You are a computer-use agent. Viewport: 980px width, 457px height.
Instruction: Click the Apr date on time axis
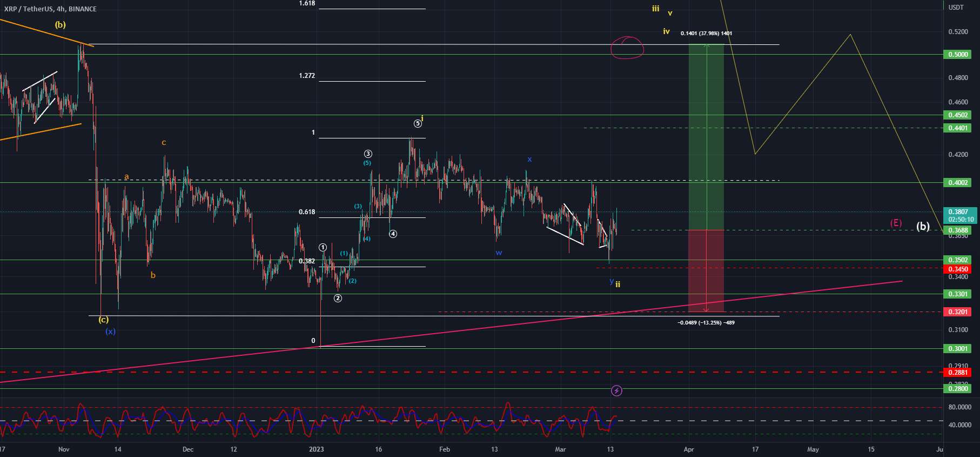pos(688,449)
